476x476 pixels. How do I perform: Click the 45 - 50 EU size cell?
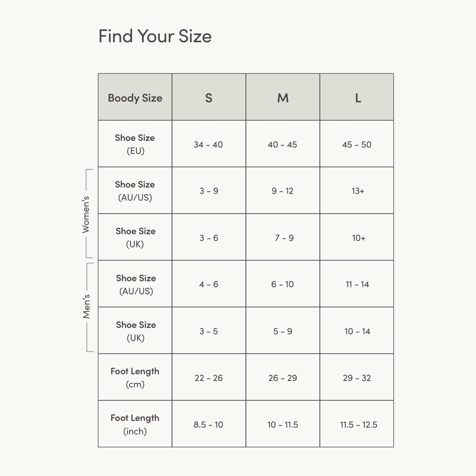(357, 144)
